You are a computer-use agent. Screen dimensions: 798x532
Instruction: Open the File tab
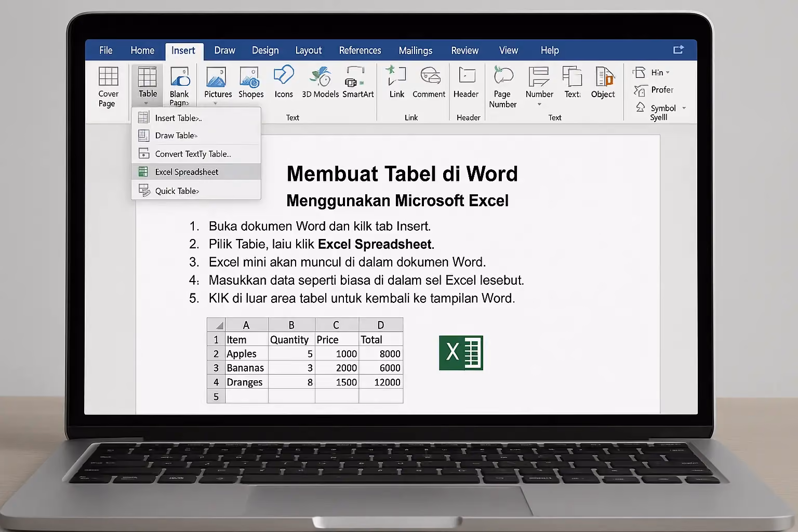pos(106,50)
